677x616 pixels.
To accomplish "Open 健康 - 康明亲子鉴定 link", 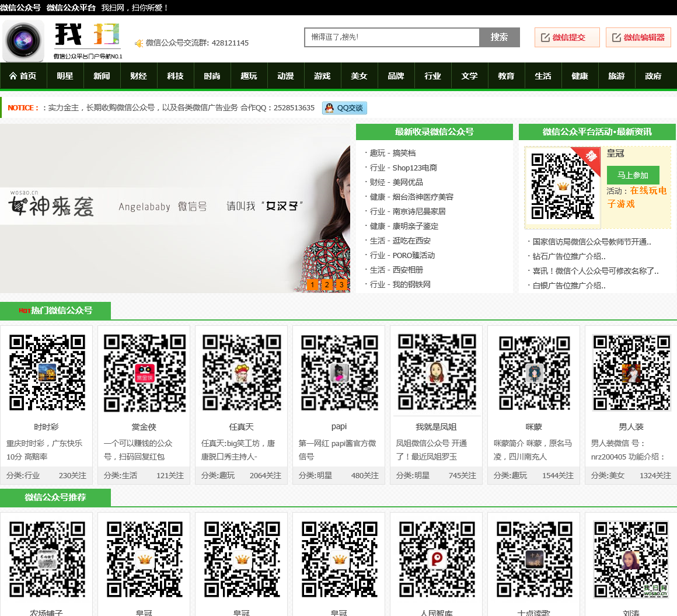I will [x=404, y=227].
